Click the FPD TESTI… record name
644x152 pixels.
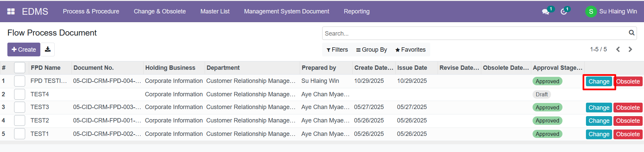[49, 81]
